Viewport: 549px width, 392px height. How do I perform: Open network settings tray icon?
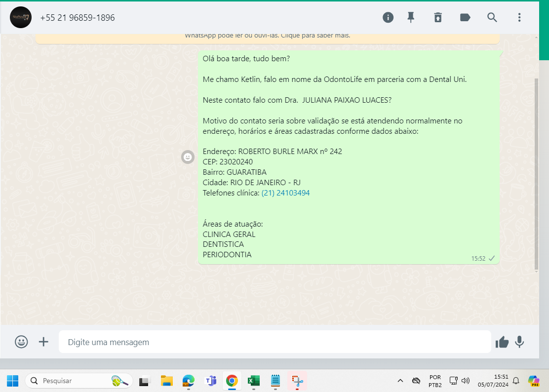click(454, 381)
